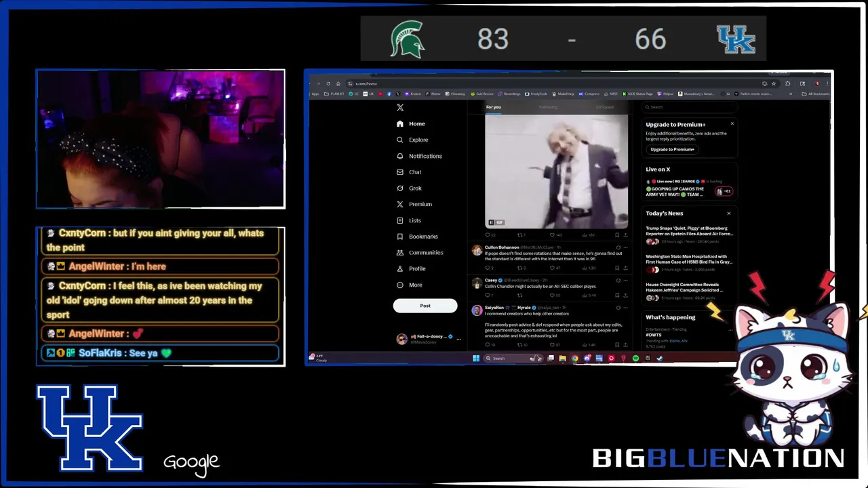Open File Explorer from the taskbar
868x488 pixels.
(x=562, y=359)
